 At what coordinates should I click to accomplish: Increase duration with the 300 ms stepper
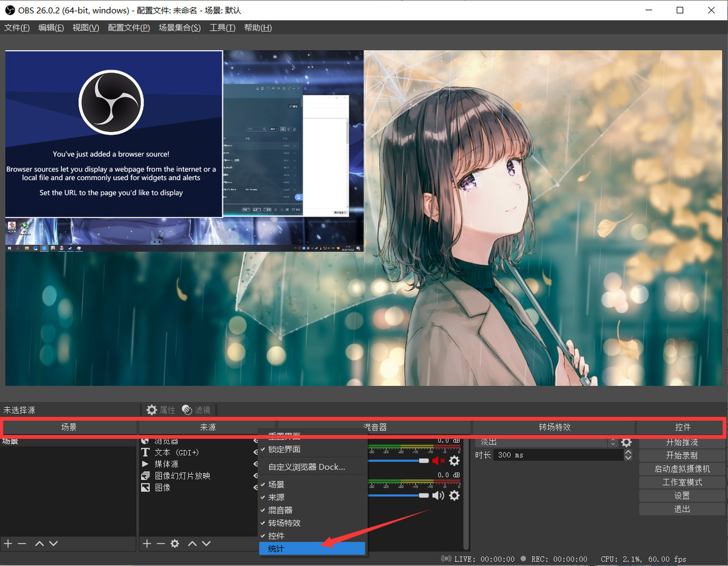(x=628, y=452)
